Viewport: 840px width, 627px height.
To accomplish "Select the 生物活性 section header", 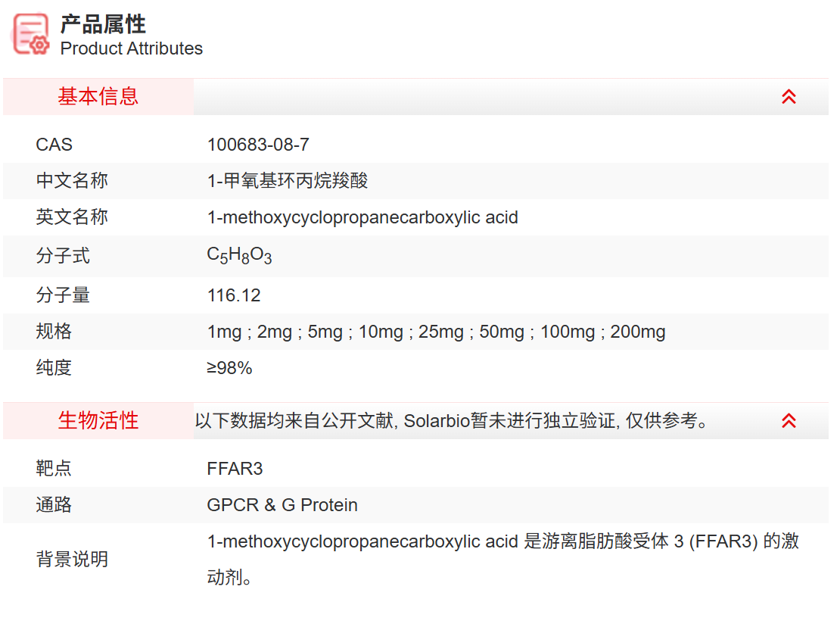I will point(98,421).
